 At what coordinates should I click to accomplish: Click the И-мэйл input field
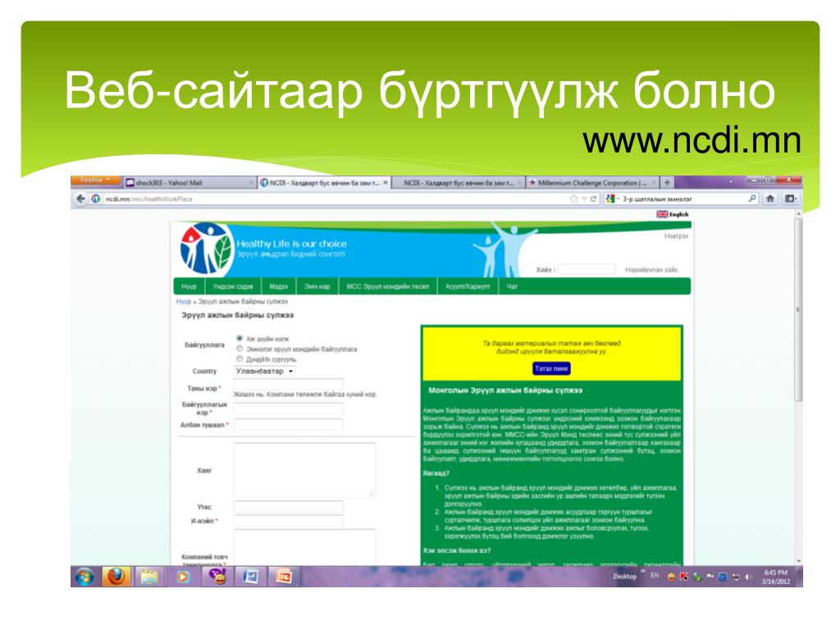(x=288, y=521)
